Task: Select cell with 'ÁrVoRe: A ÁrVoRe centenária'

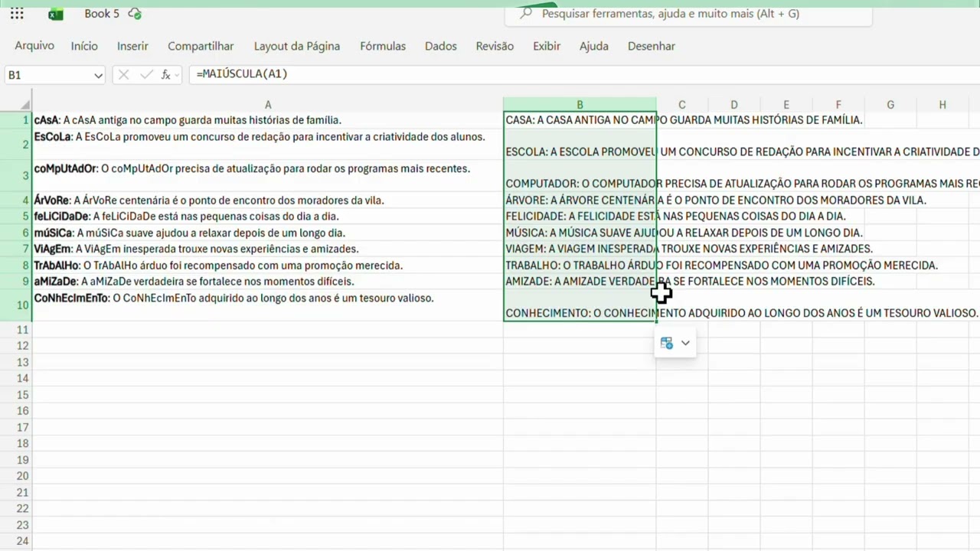Action: [x=267, y=201]
